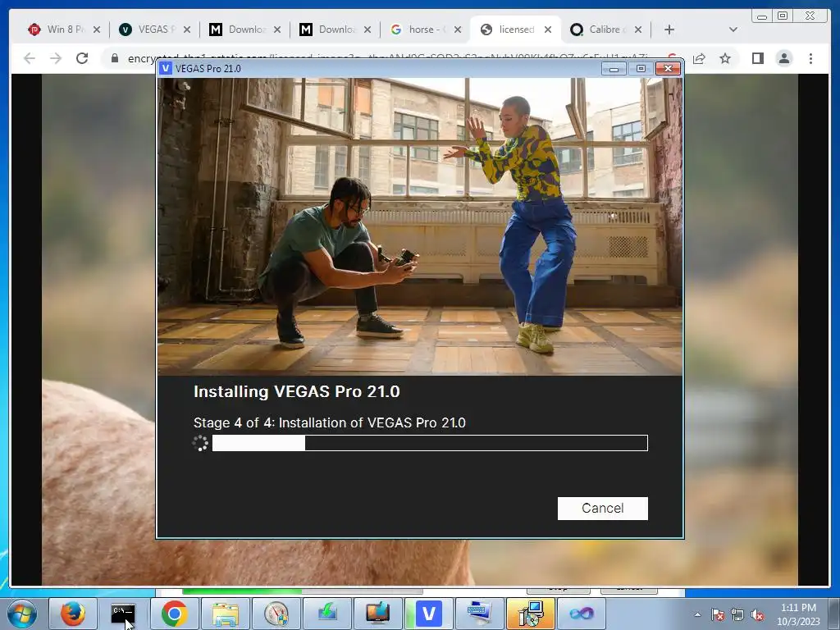Click the VEGAS Pro 21.0 title bar icon
The width and height of the screenshot is (840, 630).
click(x=166, y=68)
